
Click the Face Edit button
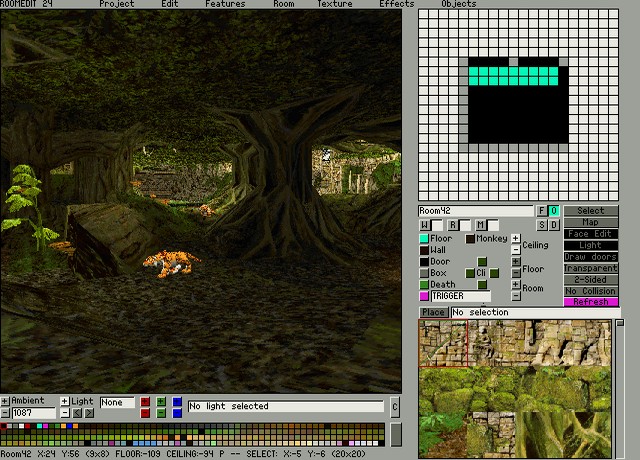[x=591, y=234]
